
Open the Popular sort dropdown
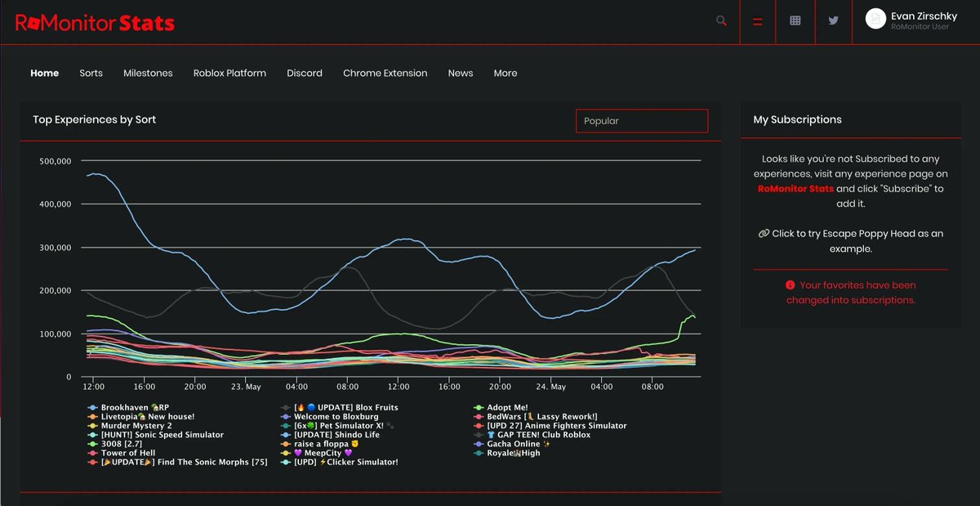642,120
